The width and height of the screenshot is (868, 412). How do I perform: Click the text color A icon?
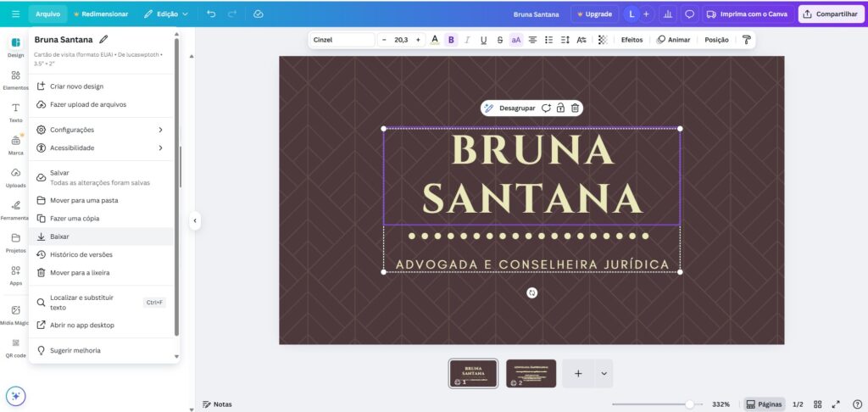coord(435,40)
